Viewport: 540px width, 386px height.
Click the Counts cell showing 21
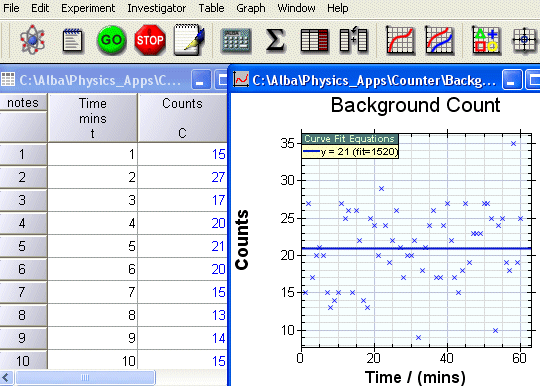pos(183,246)
